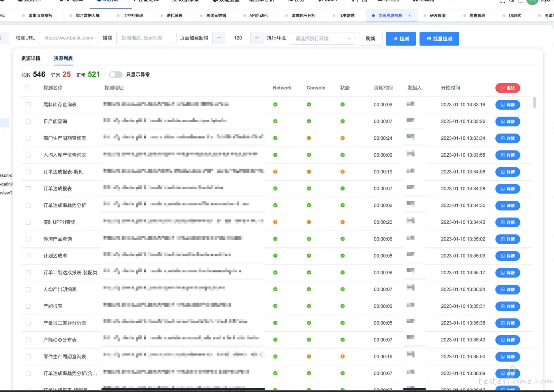Open the 综合数据大屏 page tab
Image resolution: width=554 pixels, height=392 pixels.
tap(88, 16)
